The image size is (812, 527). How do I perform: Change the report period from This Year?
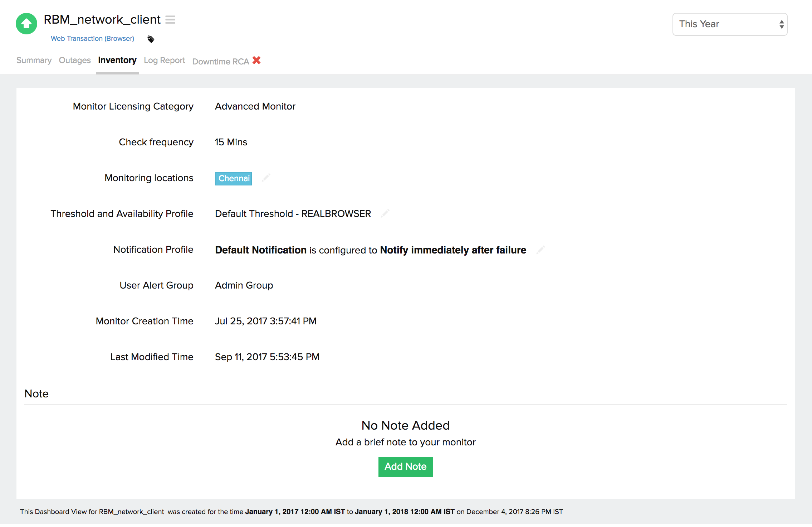[730, 24]
